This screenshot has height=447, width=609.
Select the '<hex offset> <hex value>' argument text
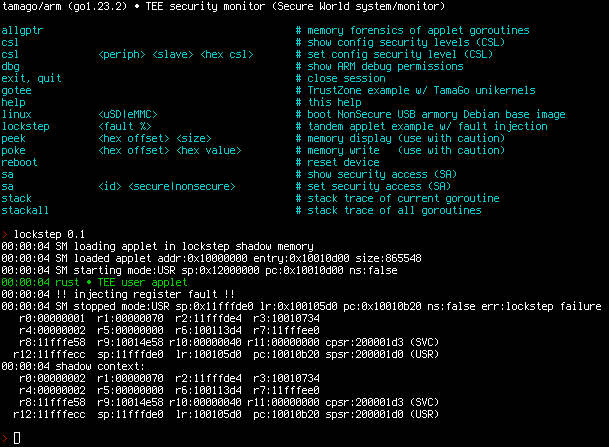click(x=170, y=151)
